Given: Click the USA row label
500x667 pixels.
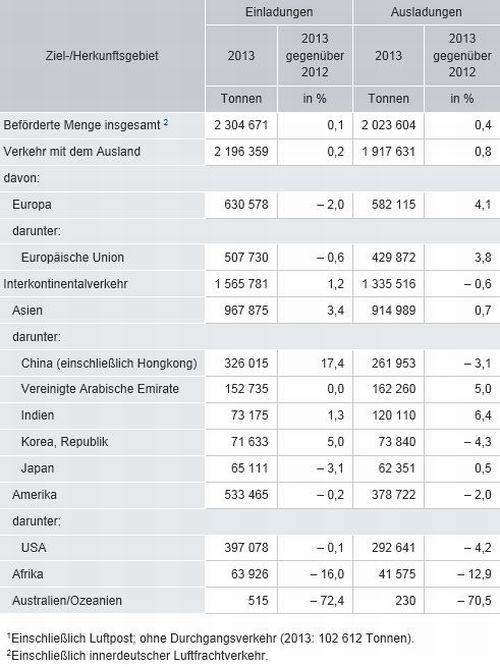Looking at the screenshot, I should point(34,547).
